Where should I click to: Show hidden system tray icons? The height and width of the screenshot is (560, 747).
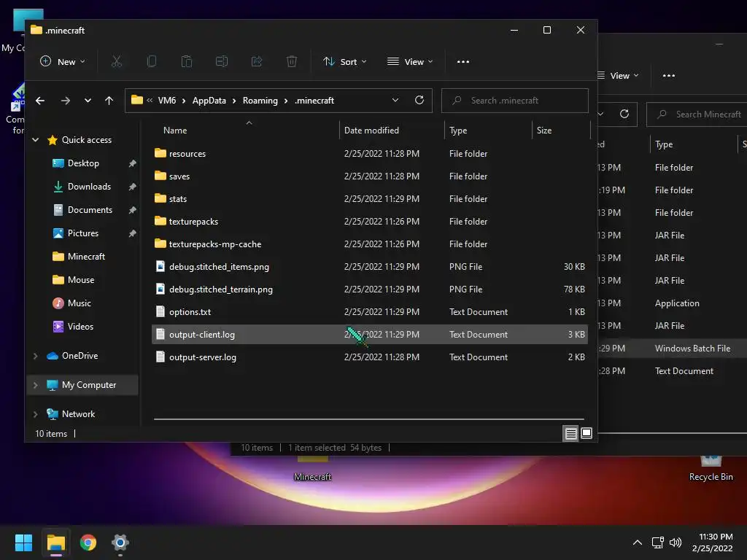point(637,542)
